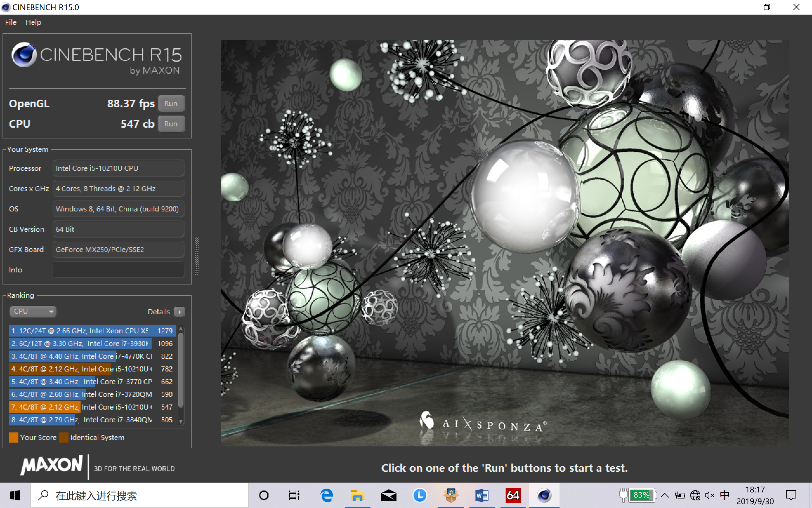Screen dimensions: 812x508
Task: Open Cortana circle icon
Action: point(264,495)
